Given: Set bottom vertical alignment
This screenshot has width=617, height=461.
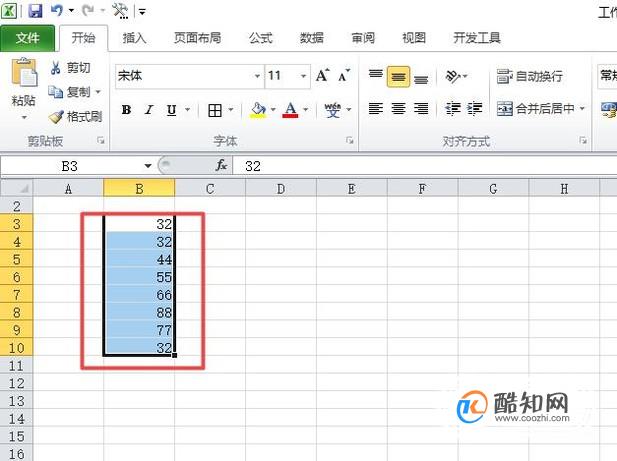Looking at the screenshot, I should coord(421,78).
